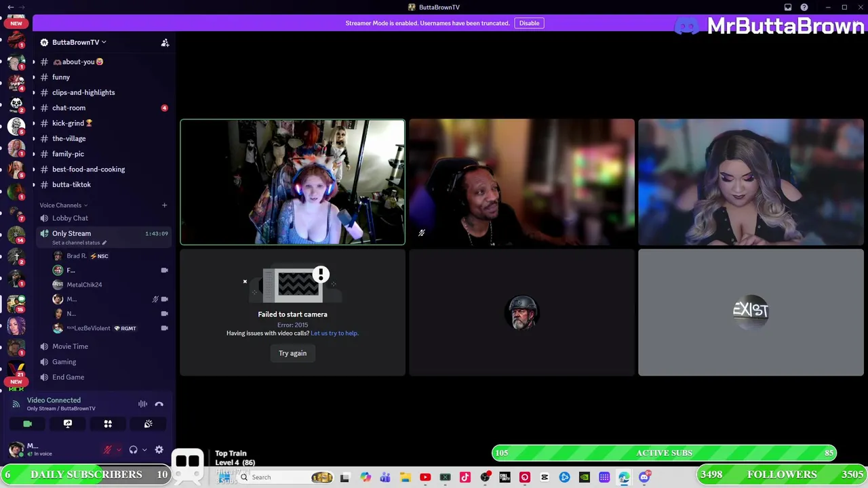
Task: Open Call of Duty taskbar icon
Action: coord(505,477)
